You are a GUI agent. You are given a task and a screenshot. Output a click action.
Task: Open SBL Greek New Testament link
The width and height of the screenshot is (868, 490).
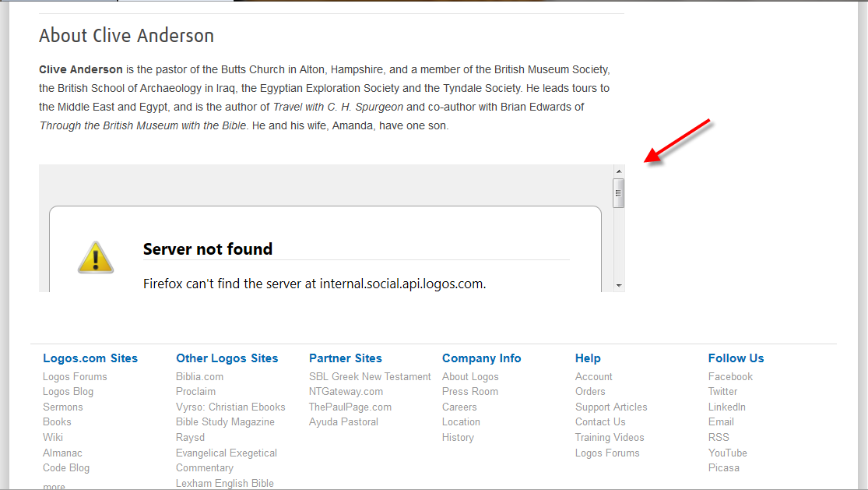pyautogui.click(x=370, y=376)
